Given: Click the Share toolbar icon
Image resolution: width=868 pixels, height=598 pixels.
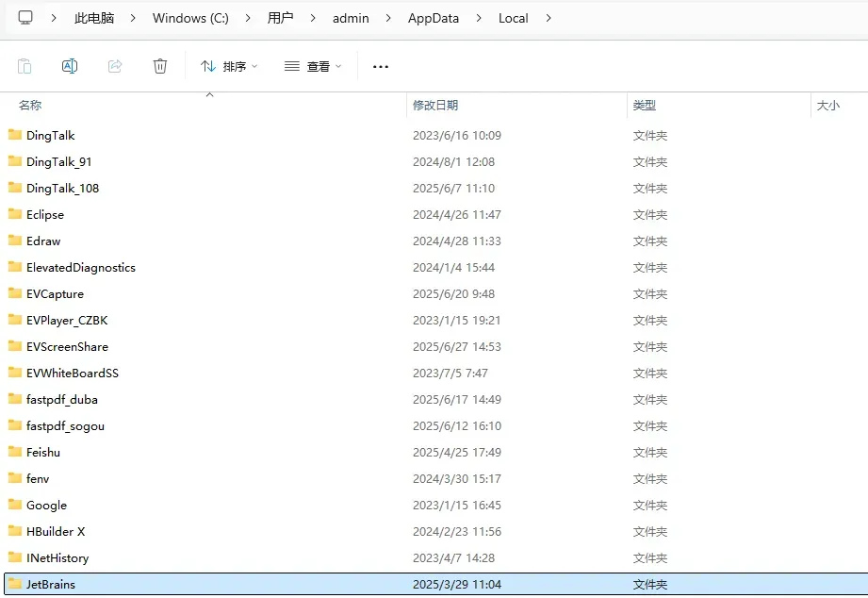Looking at the screenshot, I should click(x=115, y=67).
